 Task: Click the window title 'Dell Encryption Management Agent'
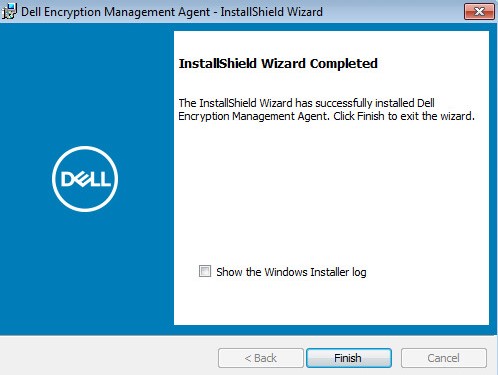[116, 12]
